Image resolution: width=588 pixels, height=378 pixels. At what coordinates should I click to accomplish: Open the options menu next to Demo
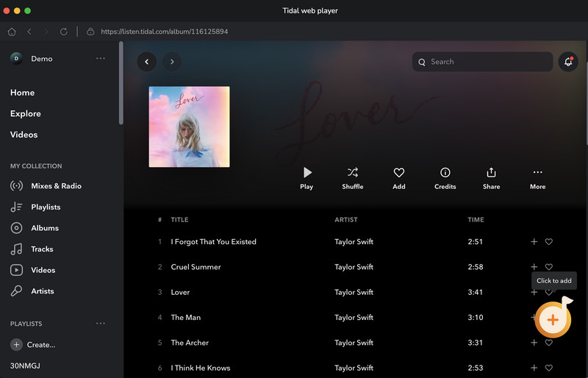(x=101, y=58)
